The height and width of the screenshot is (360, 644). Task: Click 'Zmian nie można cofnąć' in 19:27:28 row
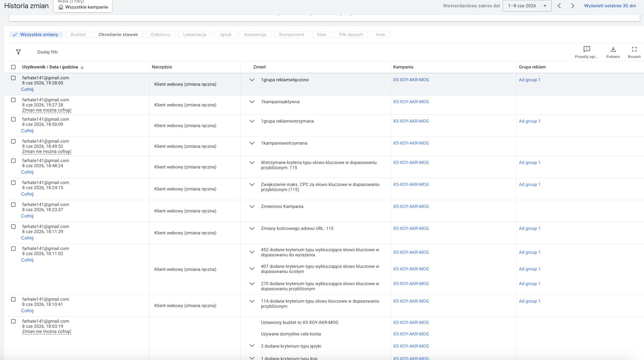pyautogui.click(x=47, y=110)
